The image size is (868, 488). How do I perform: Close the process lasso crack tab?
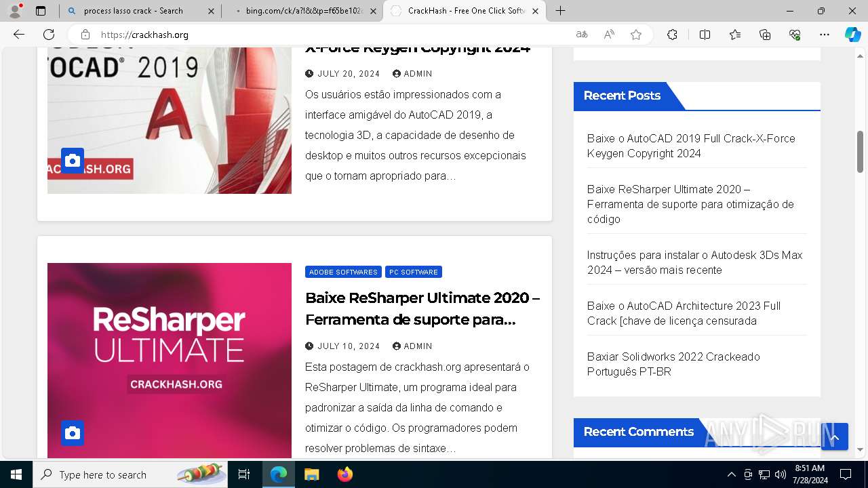pos(211,11)
